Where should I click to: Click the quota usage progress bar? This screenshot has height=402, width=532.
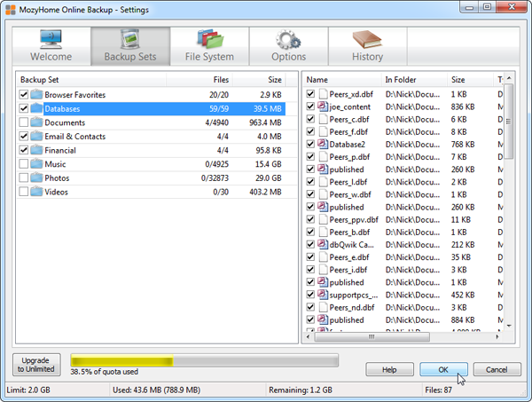(205, 360)
